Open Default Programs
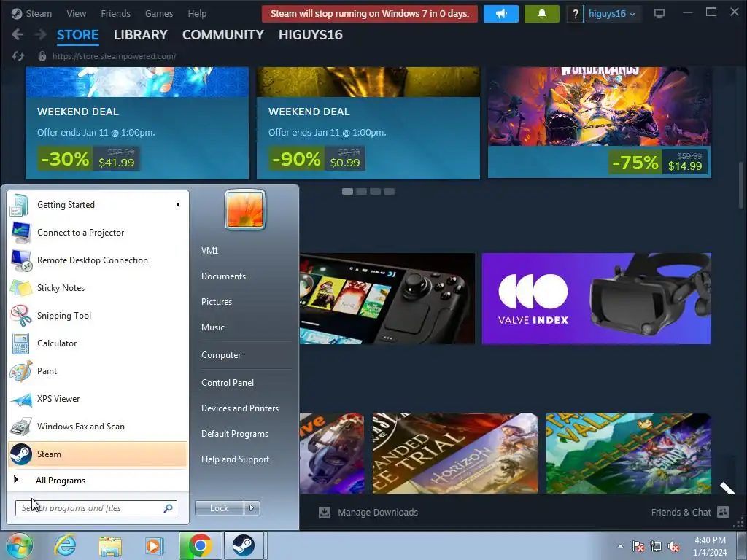 coord(235,434)
